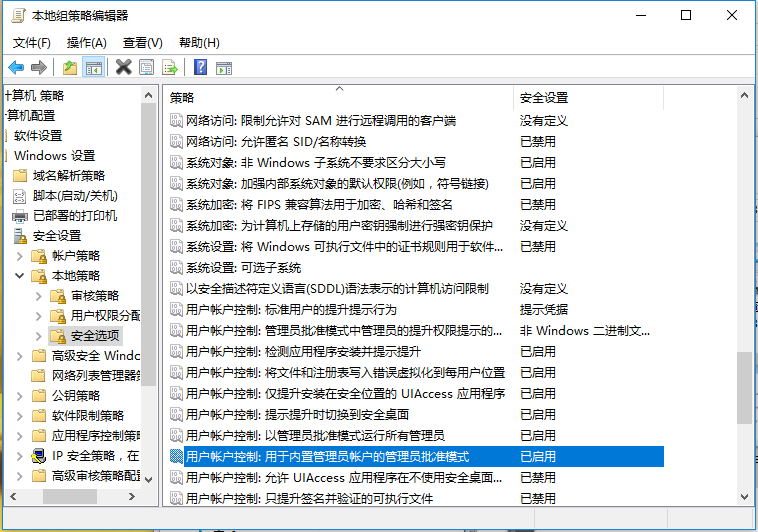Click the Forward arrow toolbar icon
This screenshot has height=532, width=758.
pos(39,67)
